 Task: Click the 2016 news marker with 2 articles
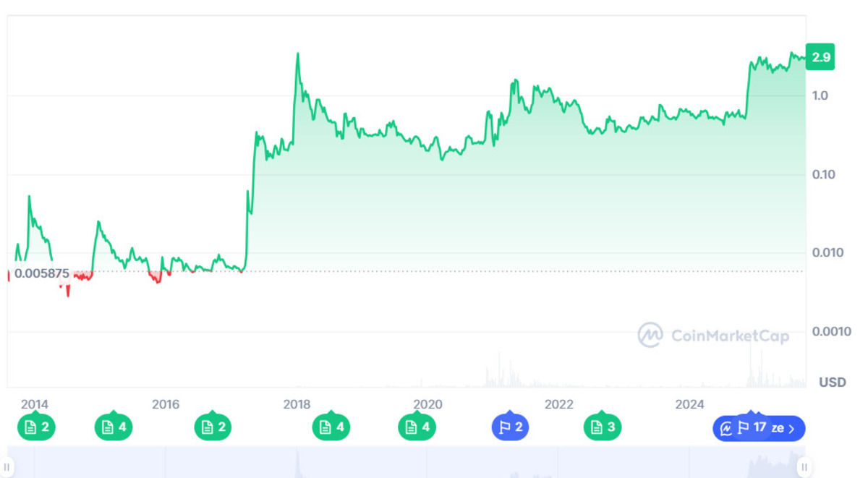(x=213, y=427)
